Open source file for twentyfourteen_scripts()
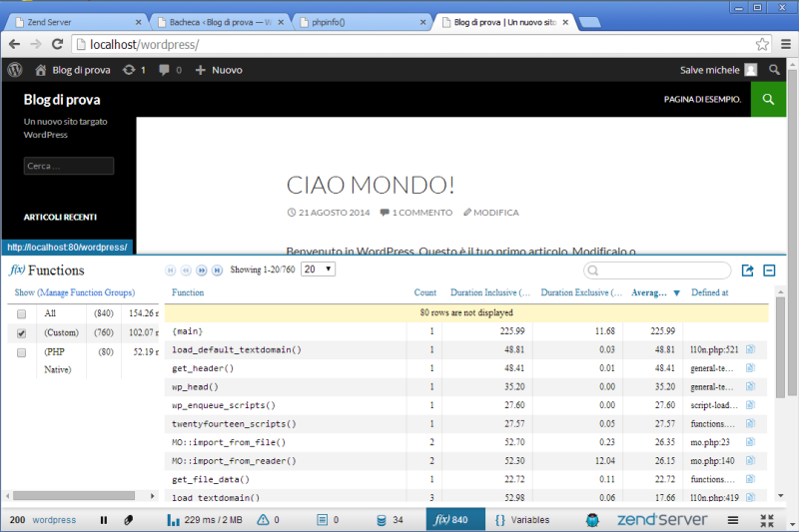This screenshot has width=799, height=532. [750, 423]
